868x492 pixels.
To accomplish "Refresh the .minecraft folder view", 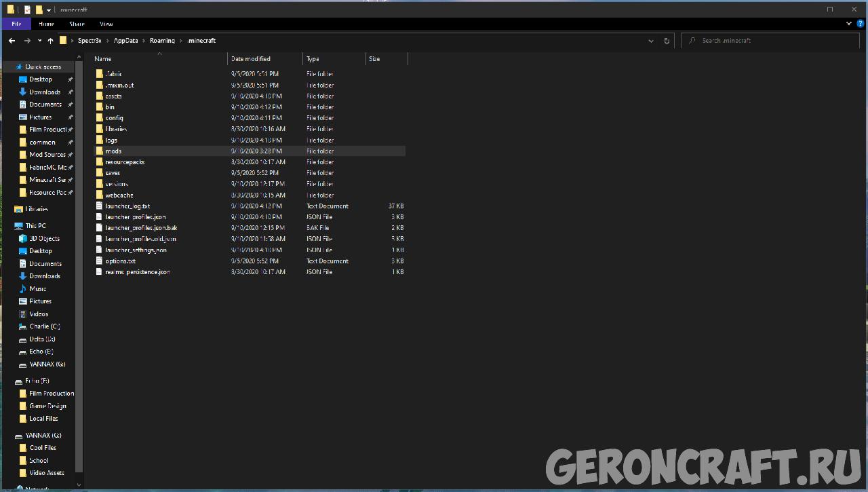I will point(667,41).
